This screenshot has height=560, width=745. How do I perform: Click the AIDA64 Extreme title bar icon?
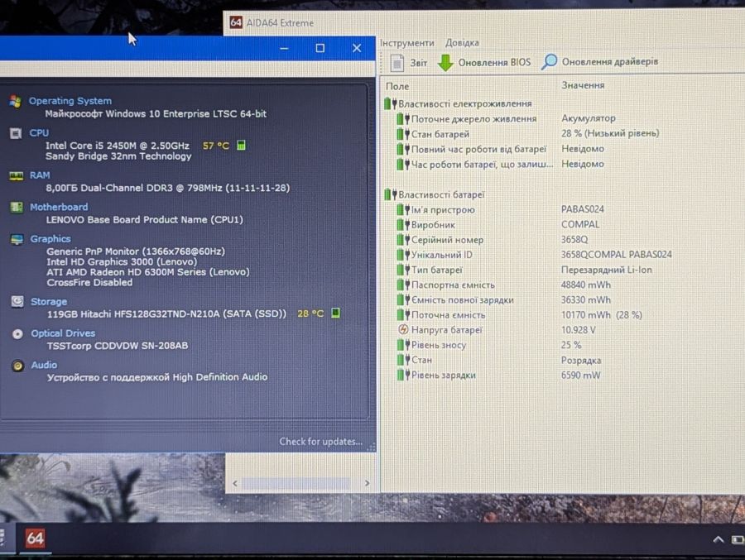(236, 22)
